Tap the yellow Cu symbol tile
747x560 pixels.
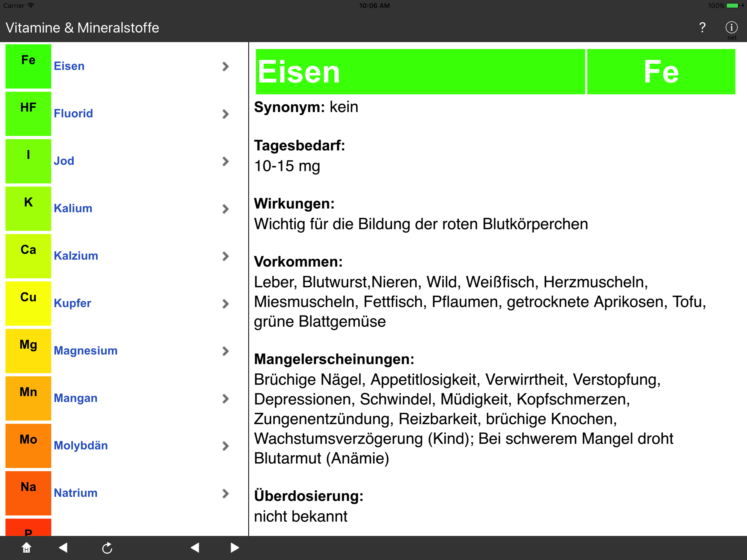click(28, 303)
